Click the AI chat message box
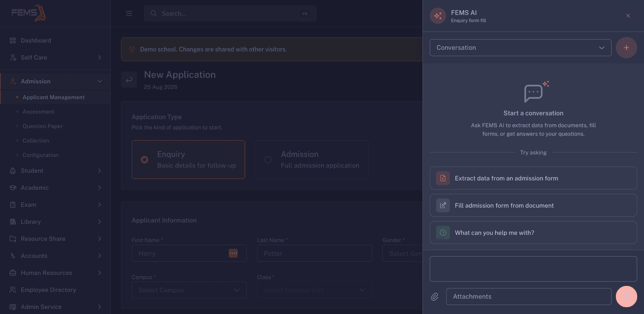The width and height of the screenshot is (644, 314). 533,269
